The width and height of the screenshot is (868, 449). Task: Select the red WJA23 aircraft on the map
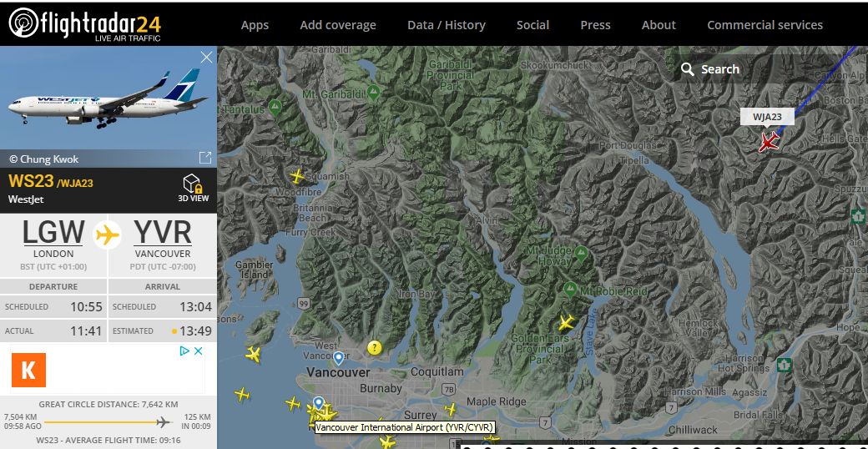click(769, 142)
